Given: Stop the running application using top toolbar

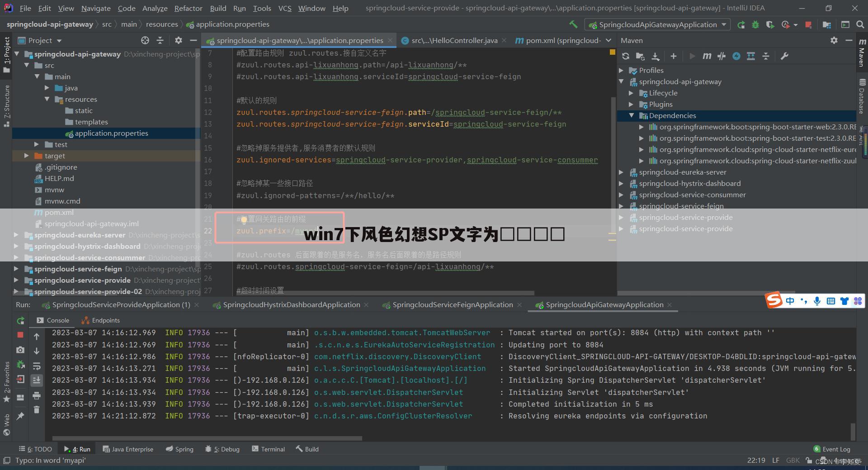Looking at the screenshot, I should (809, 25).
